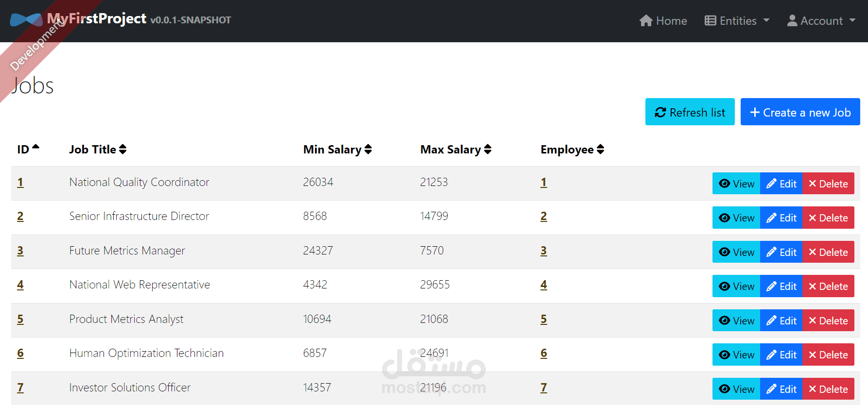Go to Home in the navigation bar

[x=663, y=20]
